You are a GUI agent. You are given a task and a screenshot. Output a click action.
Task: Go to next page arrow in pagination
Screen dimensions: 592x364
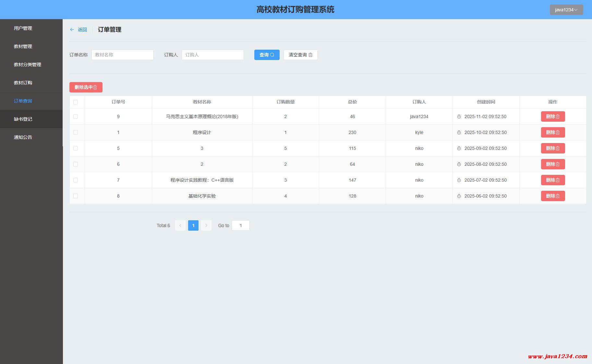click(206, 225)
